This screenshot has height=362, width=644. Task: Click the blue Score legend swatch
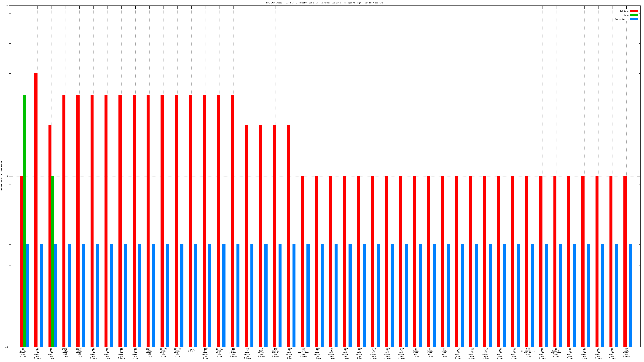click(x=634, y=19)
